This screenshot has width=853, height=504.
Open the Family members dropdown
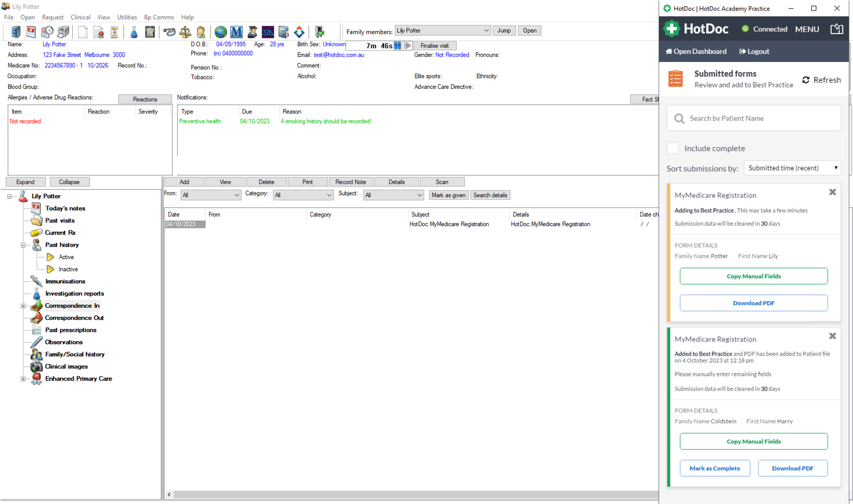443,30
